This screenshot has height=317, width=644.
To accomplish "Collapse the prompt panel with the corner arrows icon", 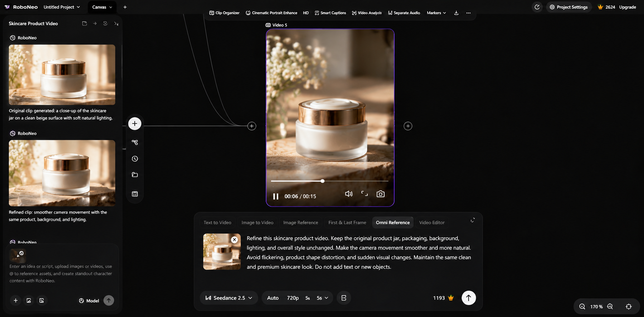I will click(x=473, y=220).
